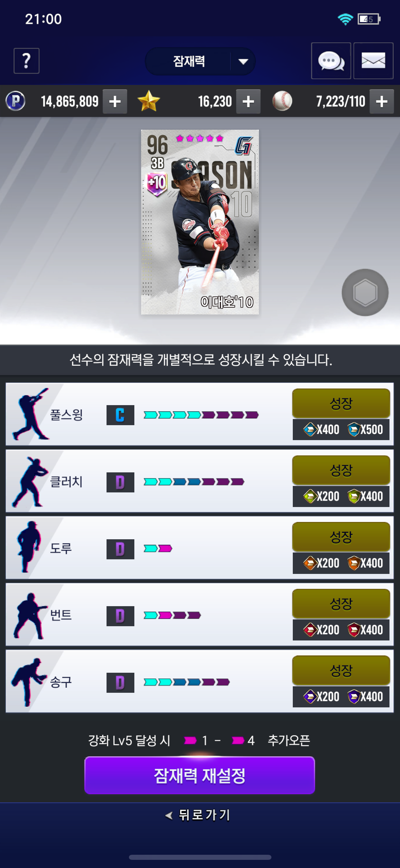Click the blue P point coin icon
This screenshot has width=400, height=868.
pyautogui.click(x=16, y=101)
